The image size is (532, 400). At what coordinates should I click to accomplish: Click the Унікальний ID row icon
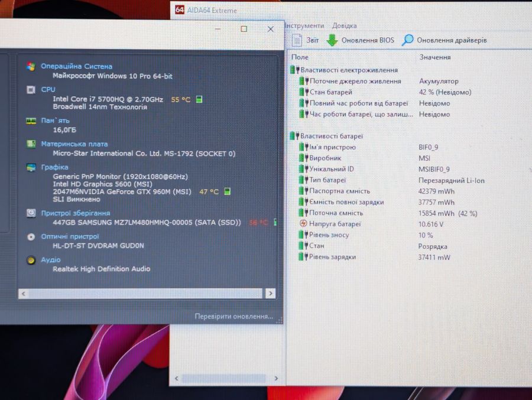tap(303, 169)
